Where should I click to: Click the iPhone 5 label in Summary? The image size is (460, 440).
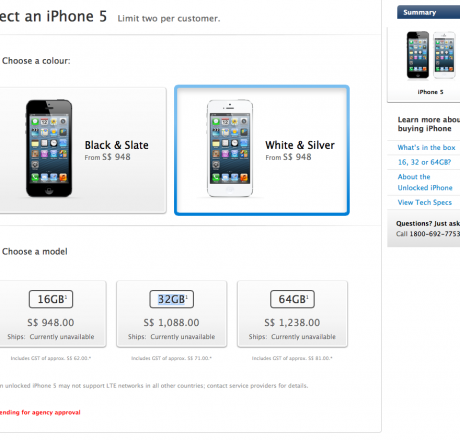coord(430,92)
